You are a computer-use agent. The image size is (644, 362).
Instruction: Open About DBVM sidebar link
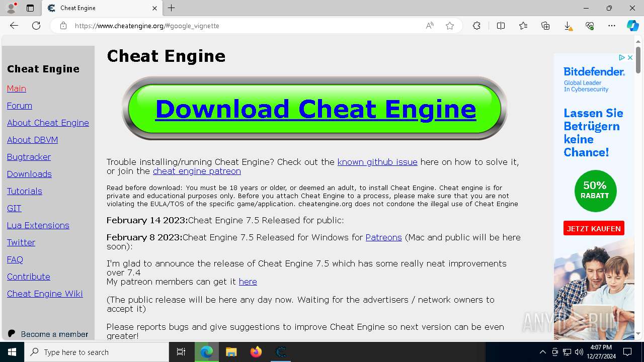coord(32,140)
